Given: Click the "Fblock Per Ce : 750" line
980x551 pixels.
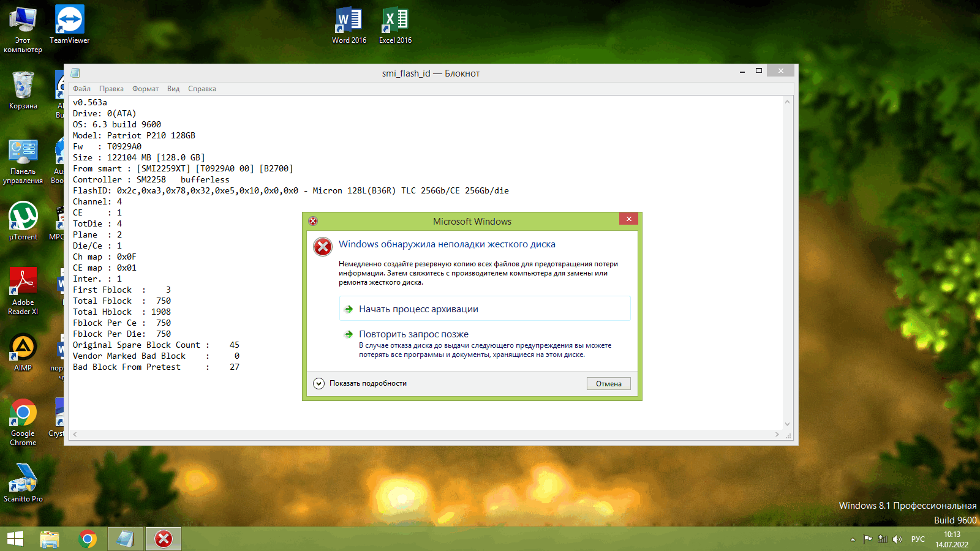Looking at the screenshot, I should tap(122, 323).
